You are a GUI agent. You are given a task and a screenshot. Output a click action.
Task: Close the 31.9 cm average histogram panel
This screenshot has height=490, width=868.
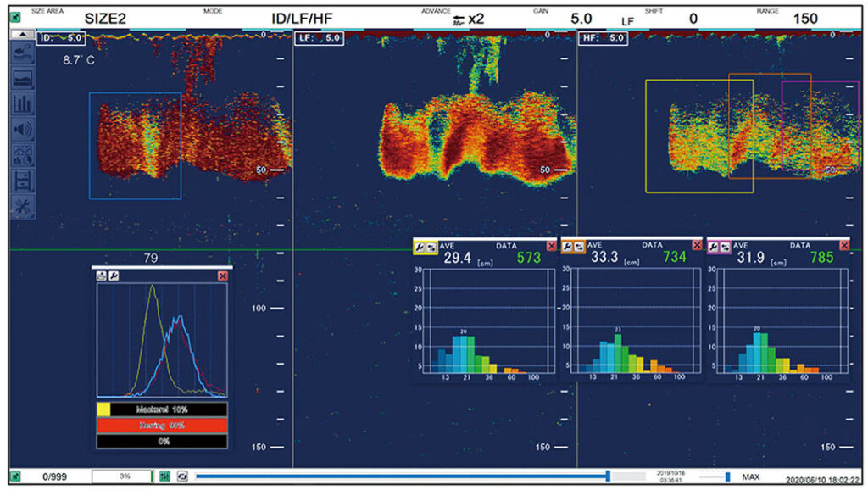(x=843, y=246)
